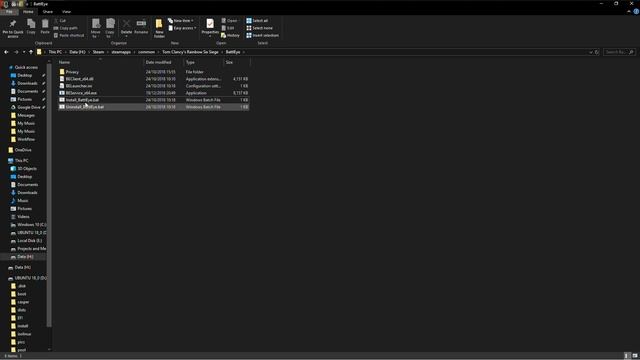Open 3D Objects in navigation pane
Viewport: 640px width, 360px height.
pos(27,169)
